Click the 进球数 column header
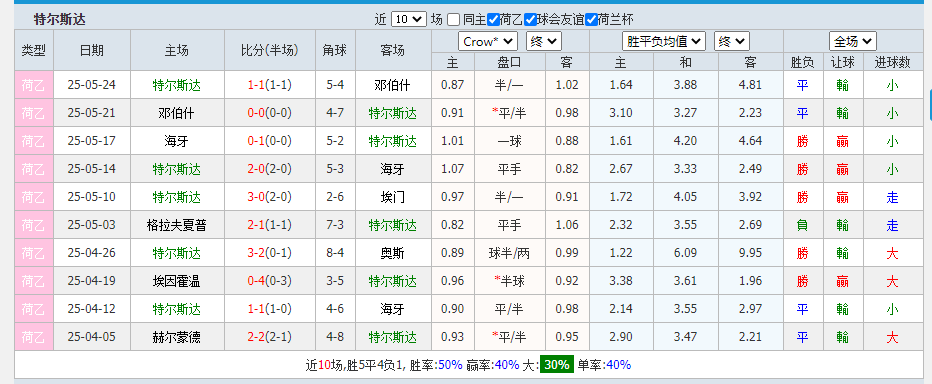932x384 pixels. [892, 62]
